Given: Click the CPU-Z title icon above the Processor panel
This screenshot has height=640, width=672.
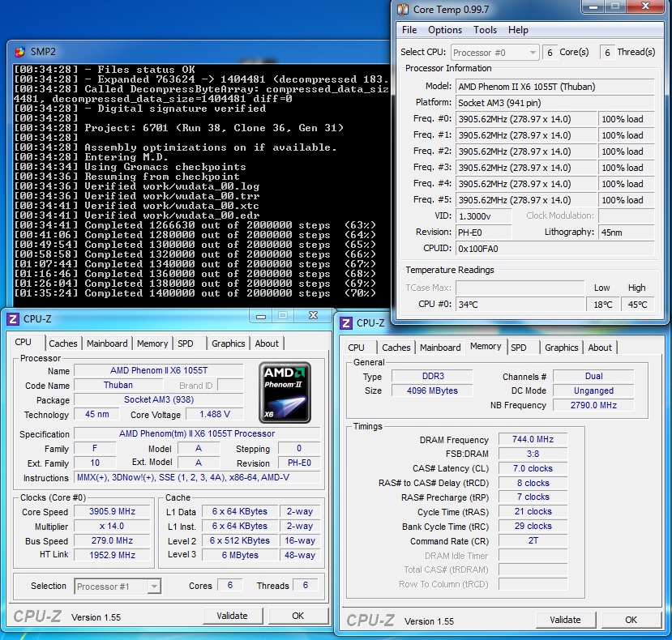Looking at the screenshot, I should coord(12,318).
